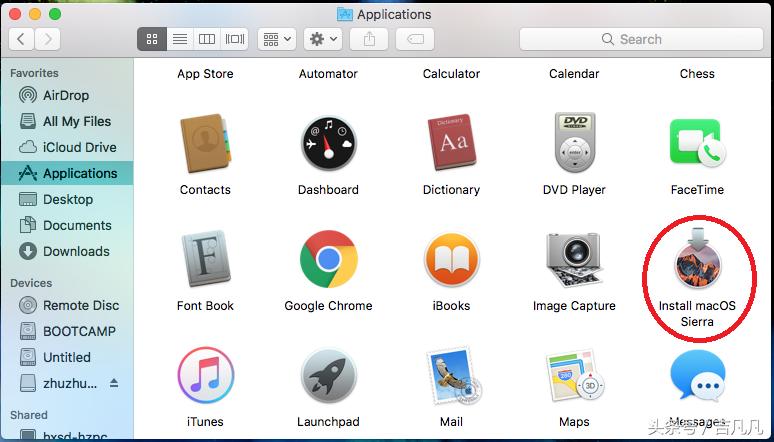The width and height of the screenshot is (774, 442).
Task: Open the item arrangement dropdown
Action: pos(277,39)
